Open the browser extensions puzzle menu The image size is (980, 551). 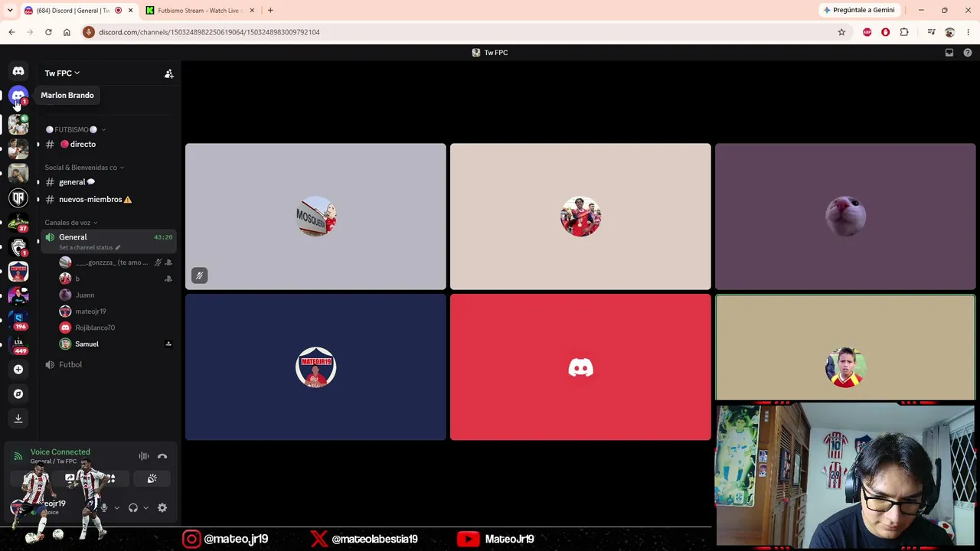[x=904, y=32]
